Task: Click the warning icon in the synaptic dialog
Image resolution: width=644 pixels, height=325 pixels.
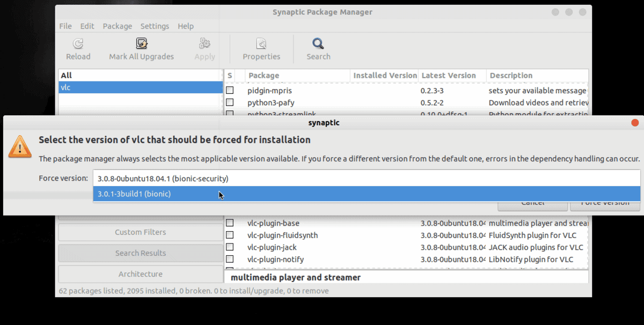Action: point(20,146)
